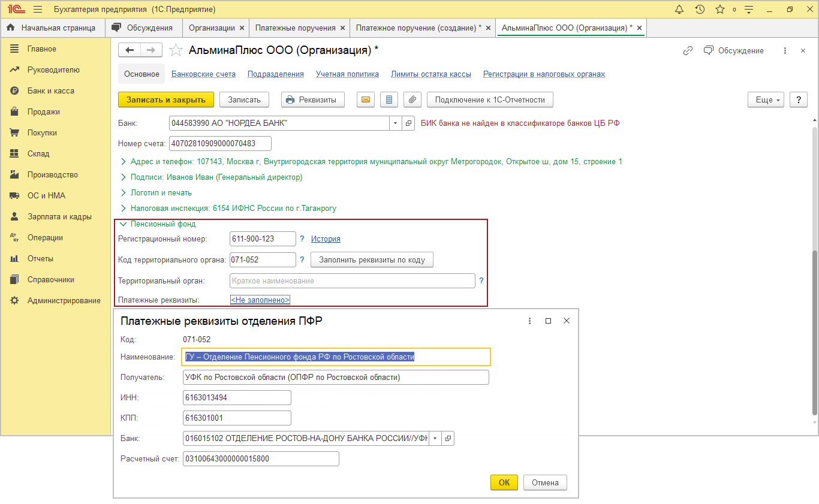Open the form's three-dot options menu
This screenshot has width=819, height=504.
[785, 51]
